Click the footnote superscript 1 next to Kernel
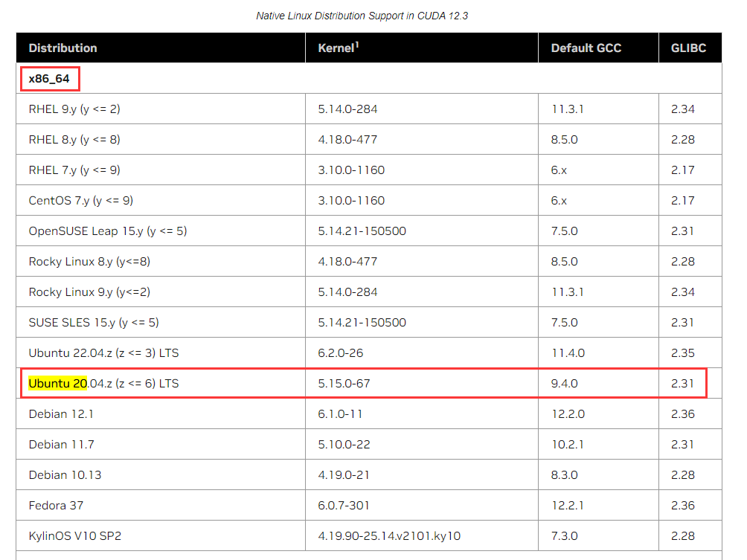Image resolution: width=747 pixels, height=560 pixels. pyautogui.click(x=357, y=45)
